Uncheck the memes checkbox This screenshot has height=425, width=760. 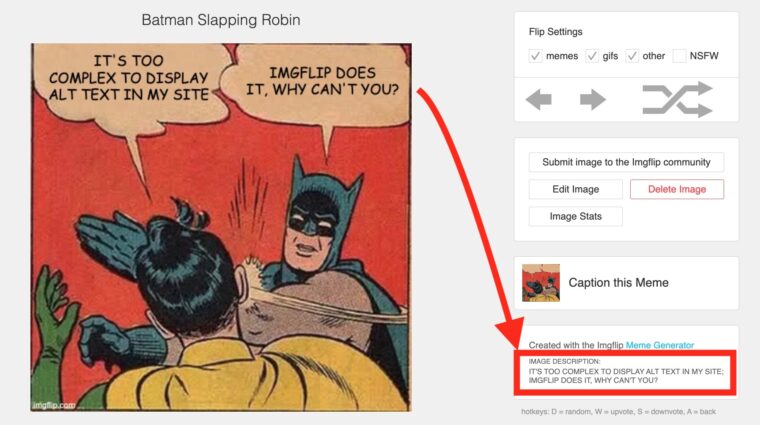535,56
